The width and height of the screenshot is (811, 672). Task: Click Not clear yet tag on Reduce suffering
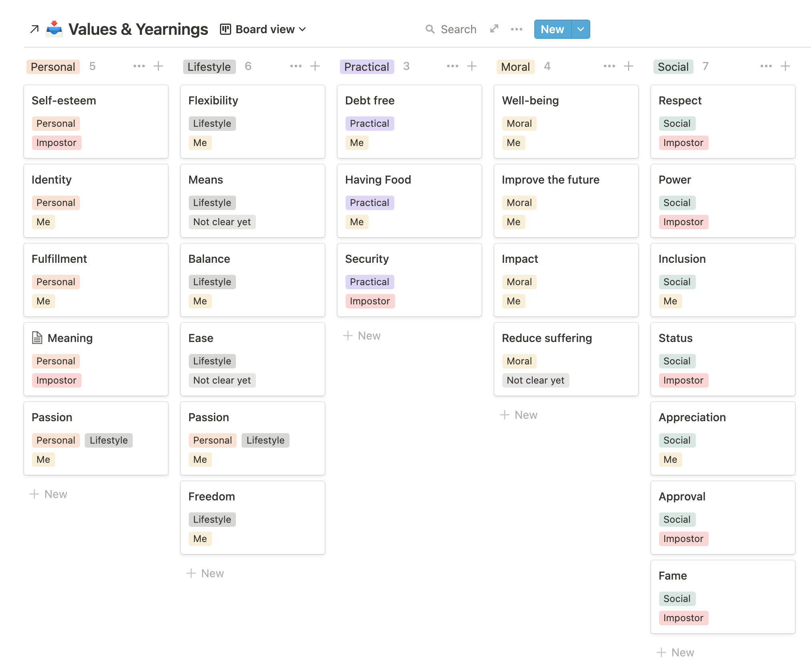point(535,380)
